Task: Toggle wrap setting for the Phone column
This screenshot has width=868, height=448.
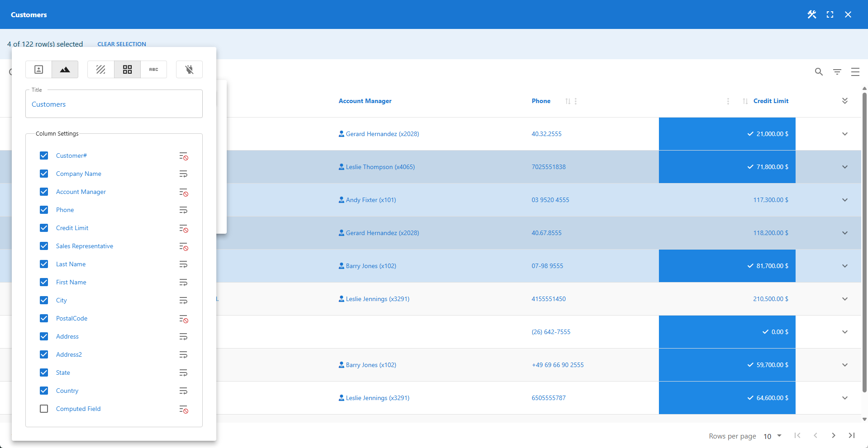Action: coord(183,210)
